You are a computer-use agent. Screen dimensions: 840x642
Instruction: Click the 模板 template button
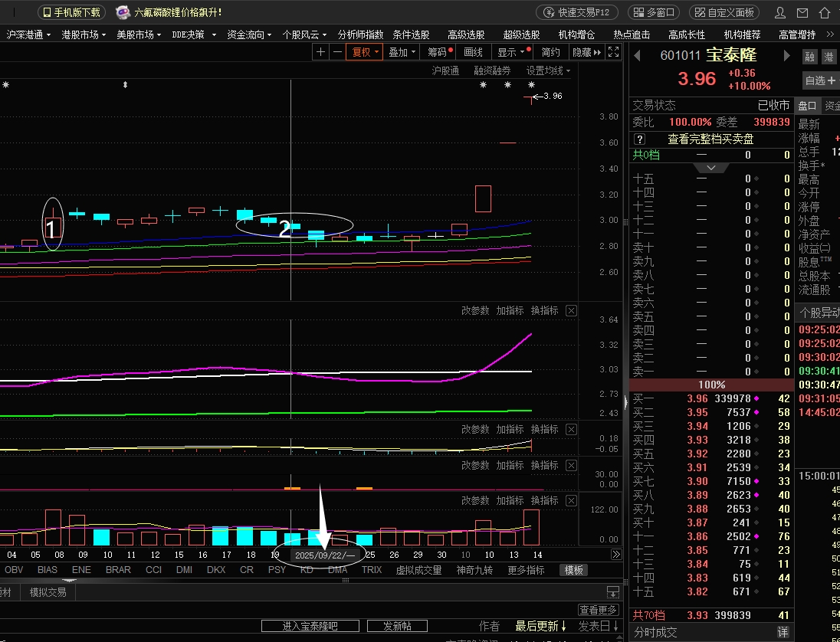coord(573,570)
